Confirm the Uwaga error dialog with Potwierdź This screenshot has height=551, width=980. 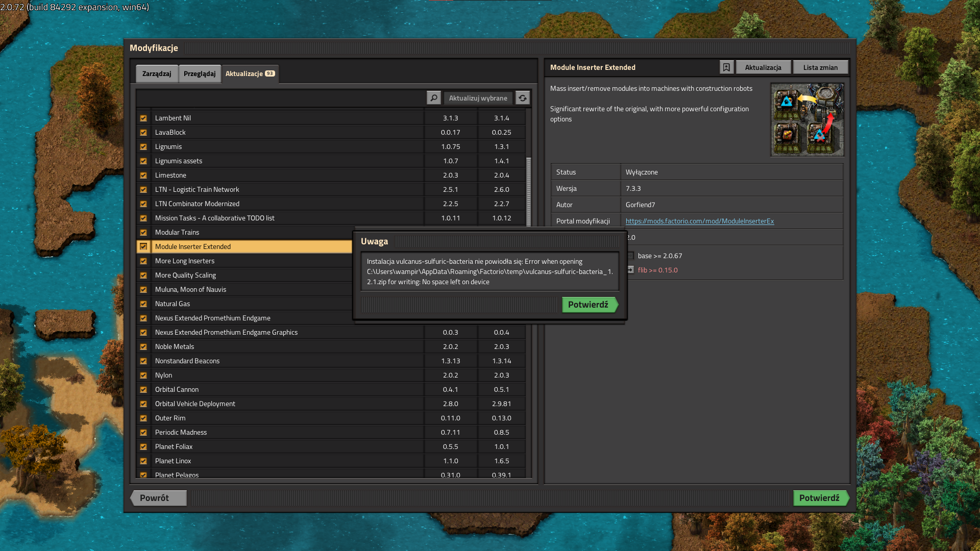589,305
